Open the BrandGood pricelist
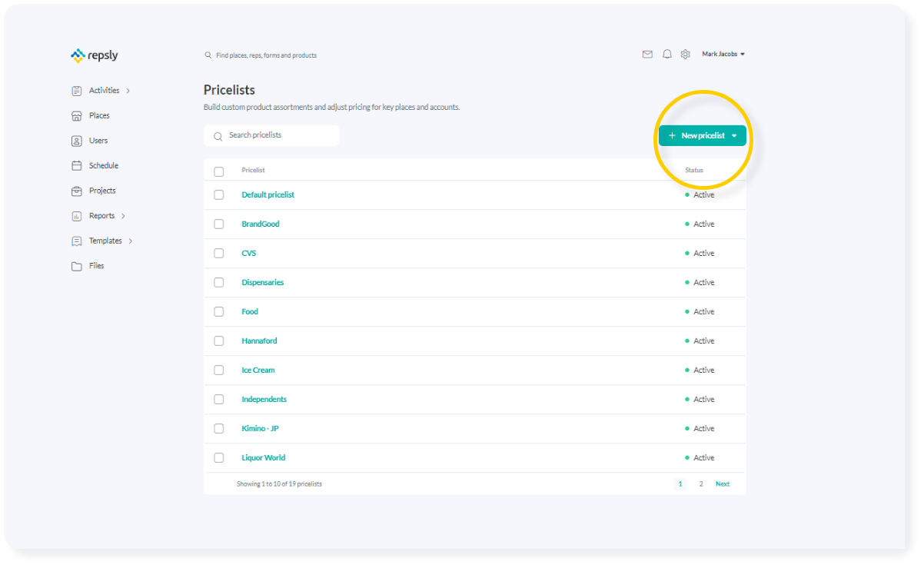Image resolution: width=924 pixels, height=568 pixels. pos(261,224)
